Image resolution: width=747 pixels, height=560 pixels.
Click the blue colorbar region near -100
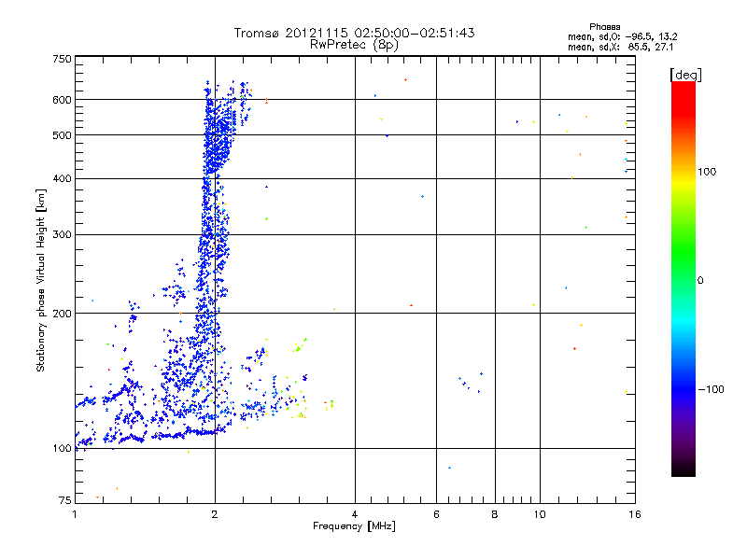tap(684, 388)
